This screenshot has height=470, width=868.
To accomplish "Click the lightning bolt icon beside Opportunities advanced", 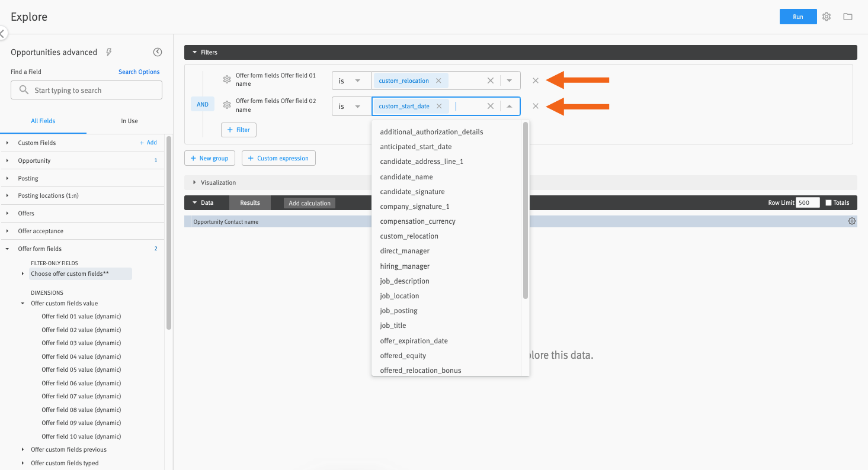I will pyautogui.click(x=109, y=52).
